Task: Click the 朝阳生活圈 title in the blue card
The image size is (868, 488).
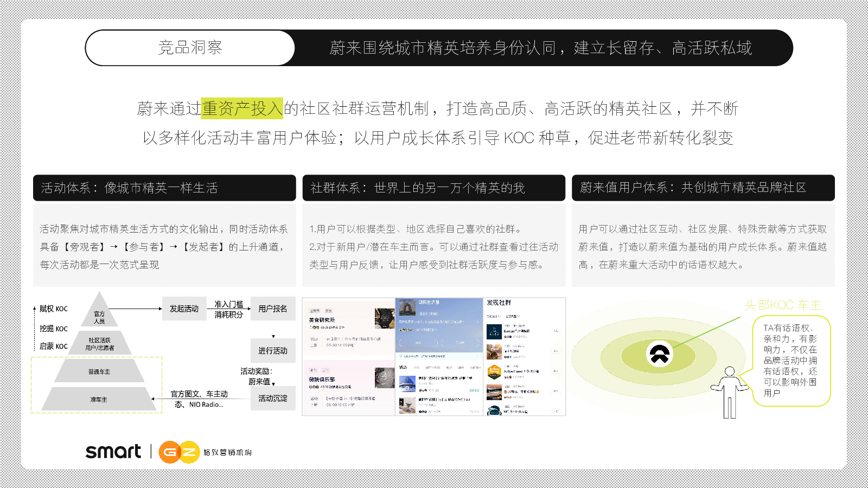Action: (x=429, y=302)
